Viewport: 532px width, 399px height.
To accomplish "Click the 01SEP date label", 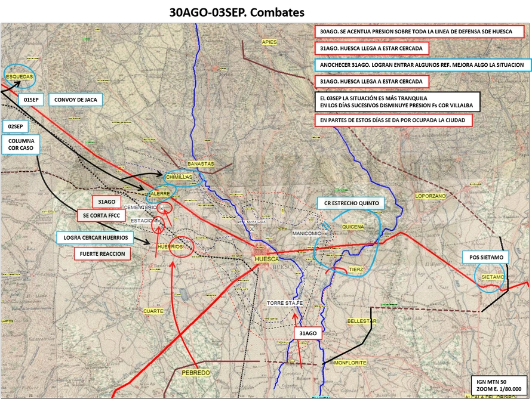I will (31, 100).
